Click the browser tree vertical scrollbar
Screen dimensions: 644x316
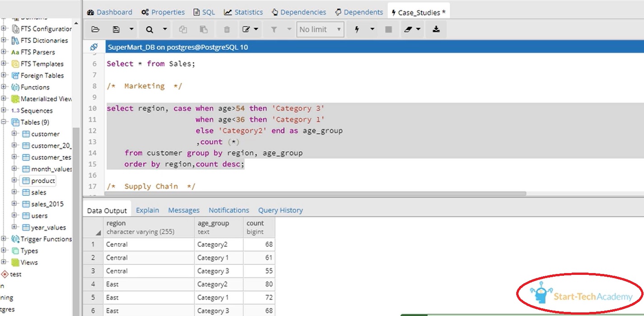click(75, 222)
